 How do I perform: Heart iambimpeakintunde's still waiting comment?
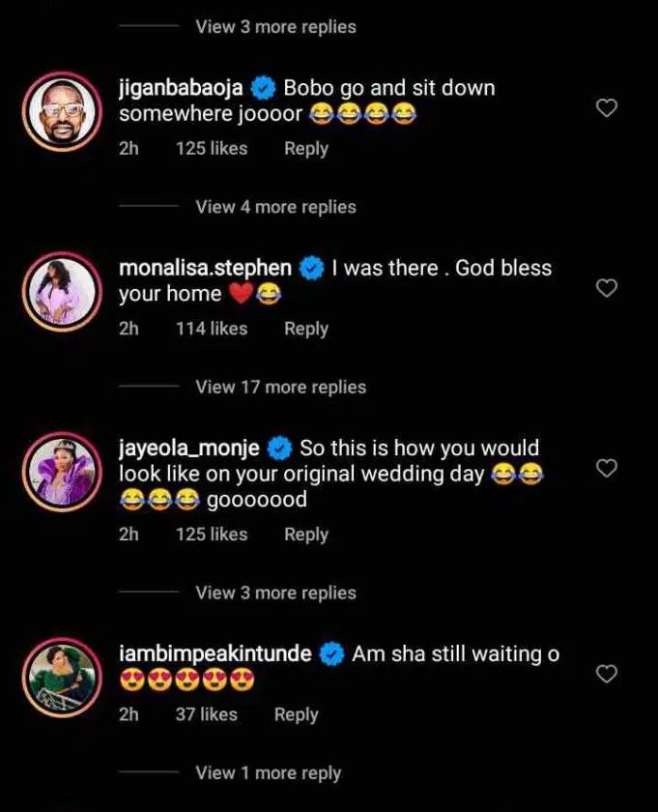tap(606, 674)
